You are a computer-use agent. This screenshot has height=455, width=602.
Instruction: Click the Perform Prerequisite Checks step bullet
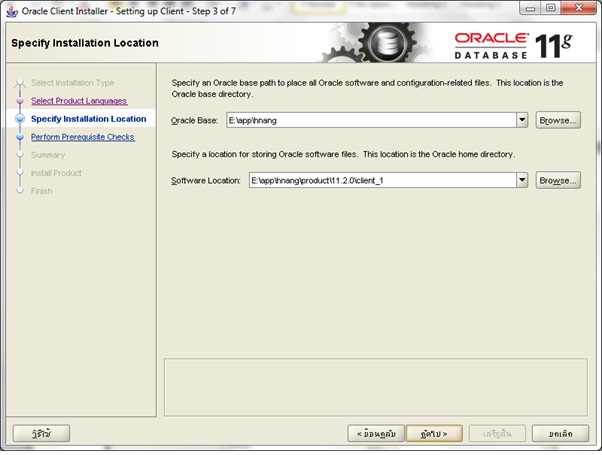coord(20,137)
